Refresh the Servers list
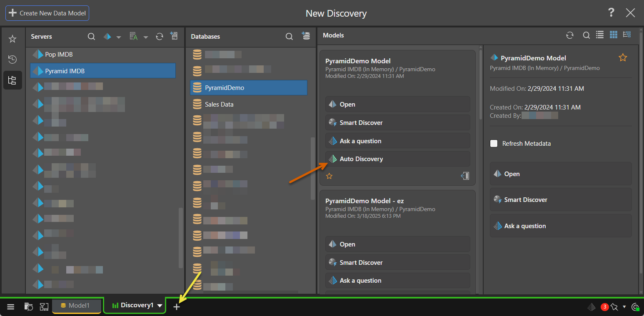644x316 pixels. pos(159,37)
